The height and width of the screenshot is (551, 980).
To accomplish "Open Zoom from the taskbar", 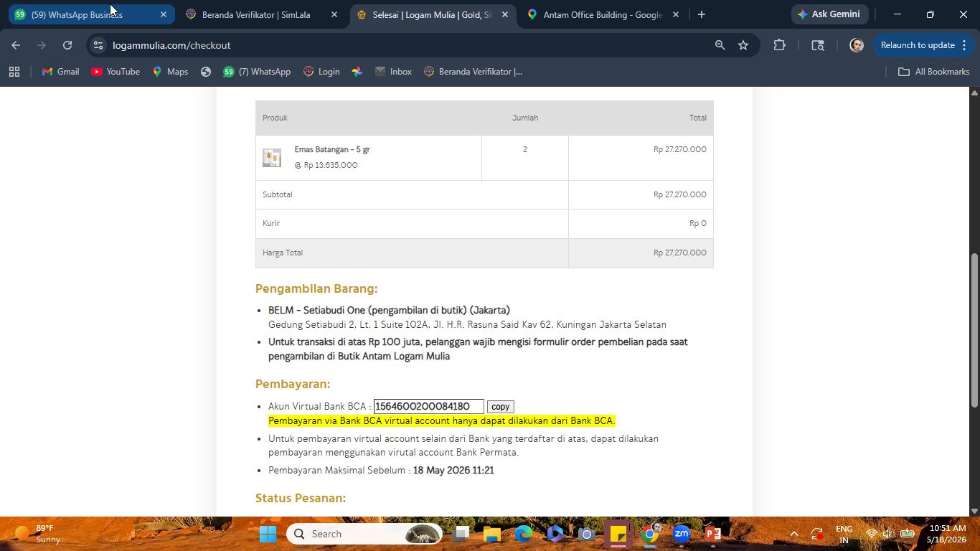I will tap(682, 534).
